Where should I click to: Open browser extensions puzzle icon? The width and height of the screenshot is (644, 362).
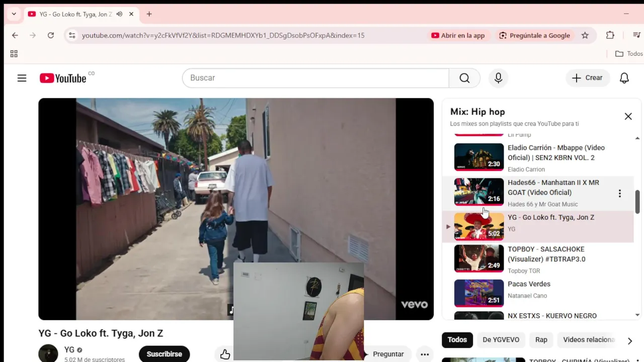[x=610, y=35]
